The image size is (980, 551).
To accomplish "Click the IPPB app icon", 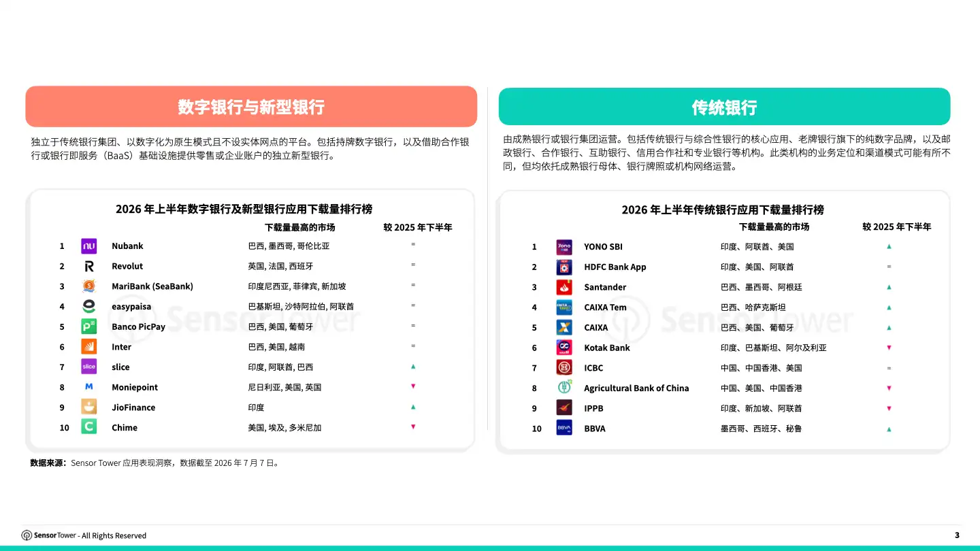I will click(564, 408).
